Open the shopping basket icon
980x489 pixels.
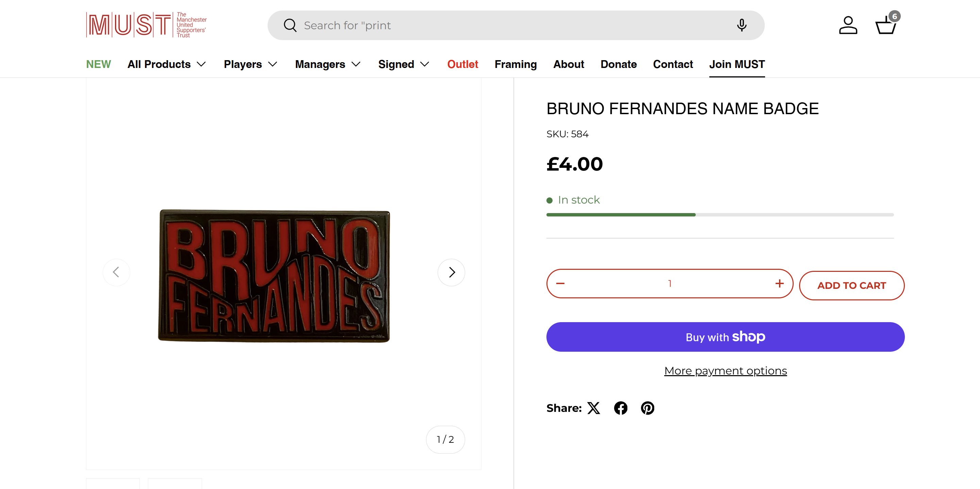point(886,25)
